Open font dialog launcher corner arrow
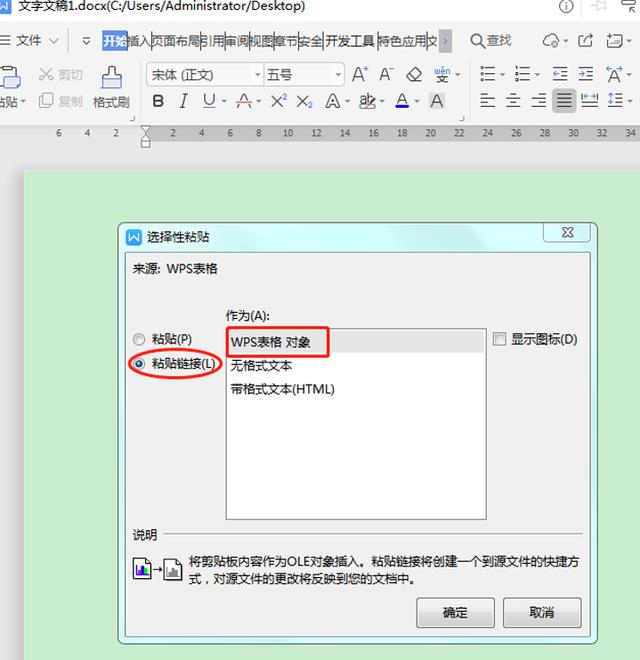 pyautogui.click(x=461, y=118)
